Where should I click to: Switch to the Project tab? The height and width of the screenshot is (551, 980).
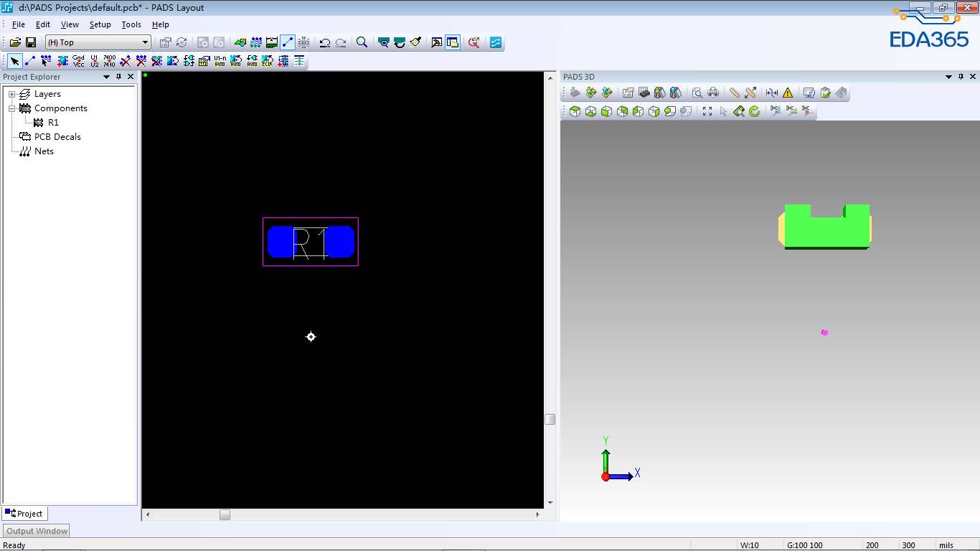pyautogui.click(x=24, y=514)
